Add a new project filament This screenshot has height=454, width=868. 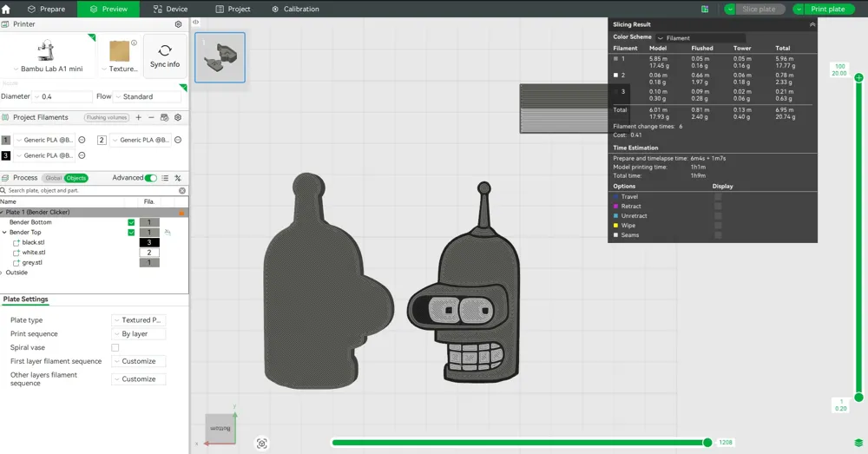138,117
